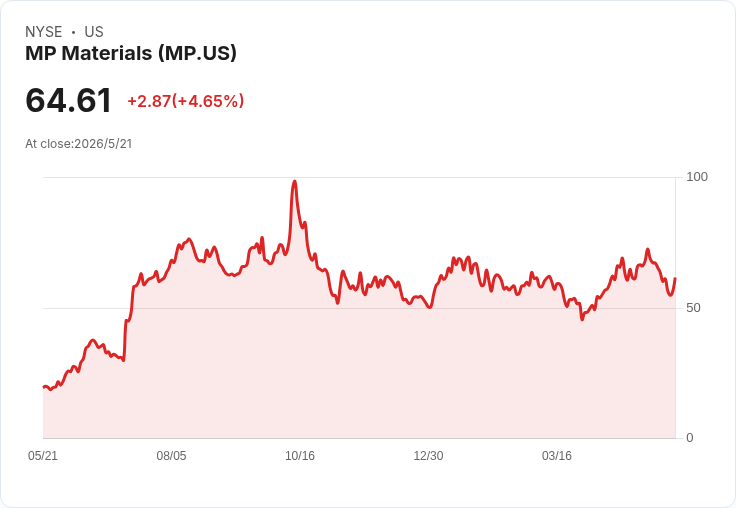The height and width of the screenshot is (508, 736).
Task: Click the lowest dip after 03/16
Action: click(582, 319)
